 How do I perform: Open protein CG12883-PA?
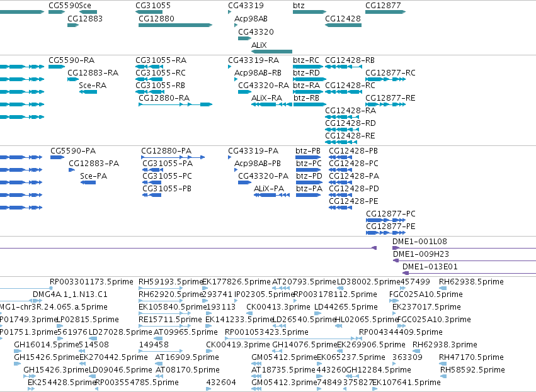(x=94, y=164)
